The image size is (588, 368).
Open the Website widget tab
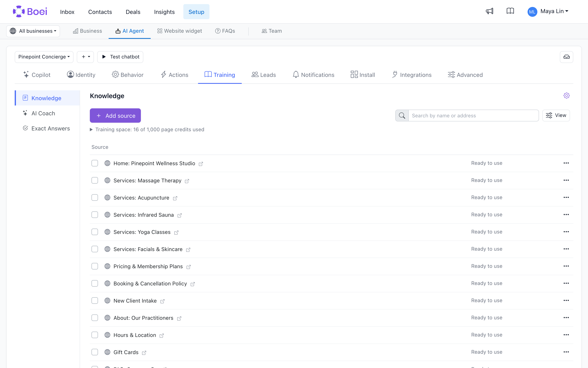click(x=179, y=31)
